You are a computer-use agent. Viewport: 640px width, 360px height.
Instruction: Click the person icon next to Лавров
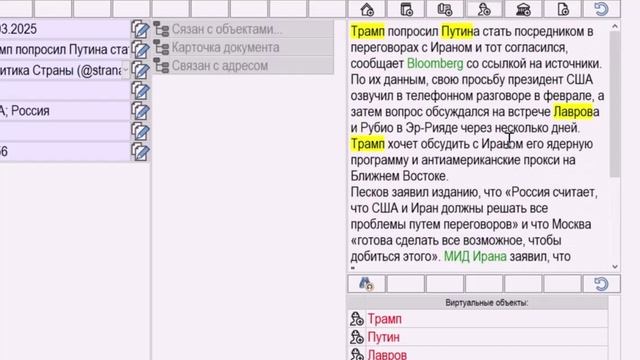[357, 354]
